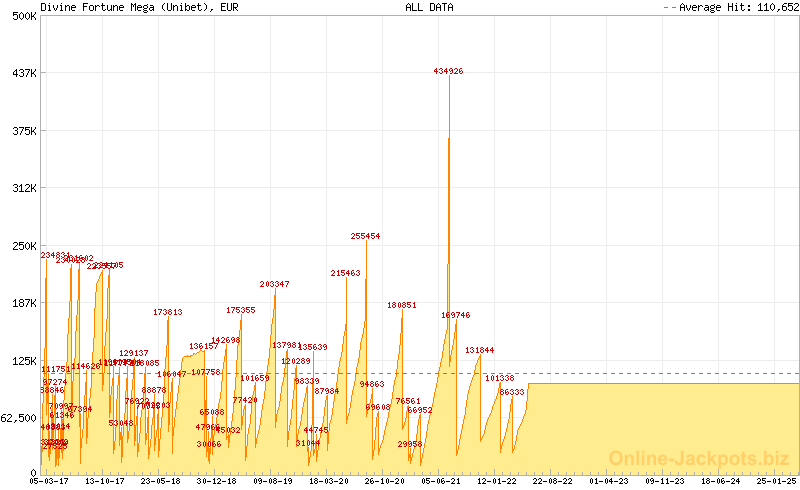Click the 215463 data point label
800x490 pixels.
tap(345, 273)
